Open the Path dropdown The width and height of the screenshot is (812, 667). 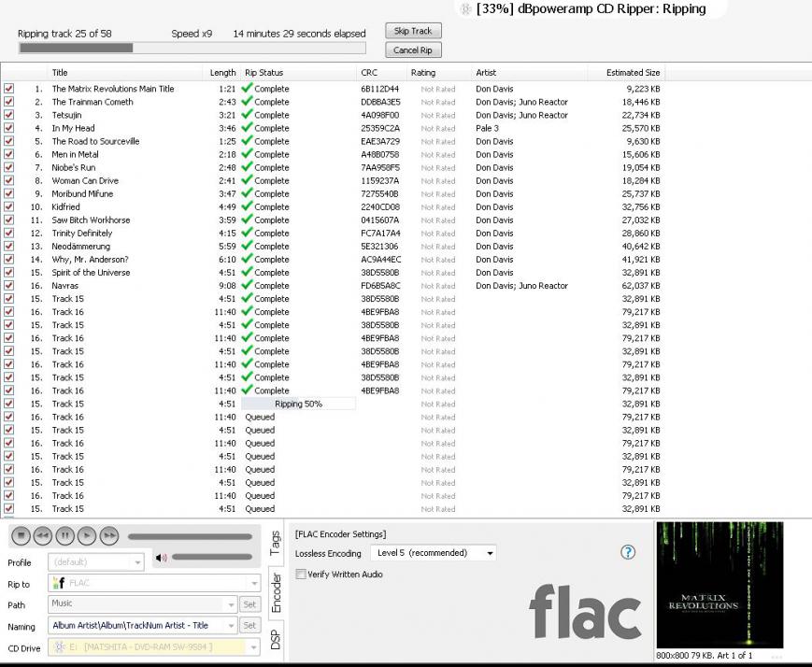click(x=231, y=603)
